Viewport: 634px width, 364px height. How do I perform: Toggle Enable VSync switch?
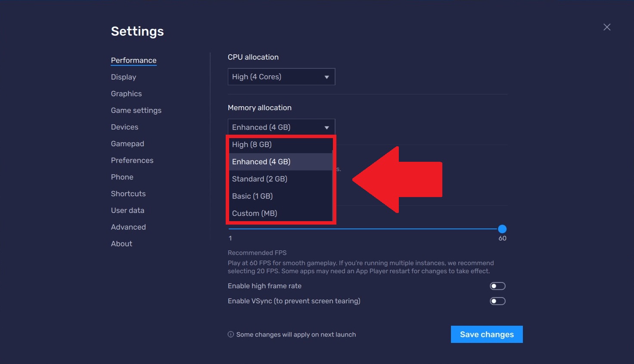click(x=497, y=301)
